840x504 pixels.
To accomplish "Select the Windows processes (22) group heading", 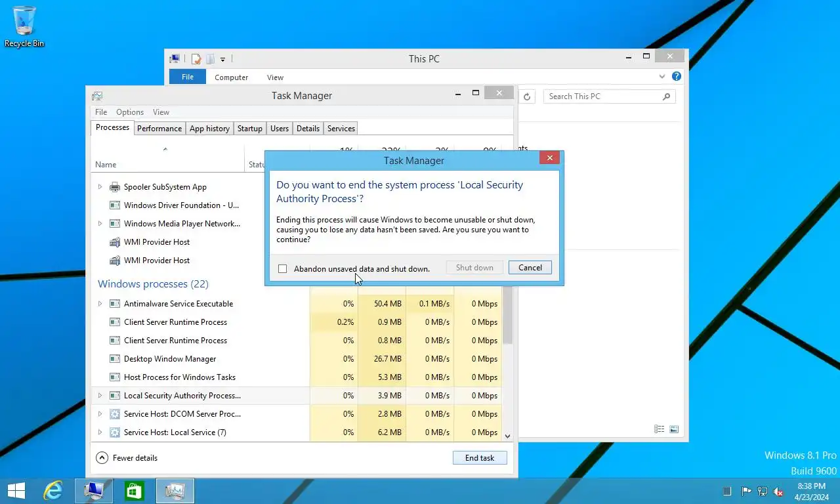I will pyautogui.click(x=153, y=284).
